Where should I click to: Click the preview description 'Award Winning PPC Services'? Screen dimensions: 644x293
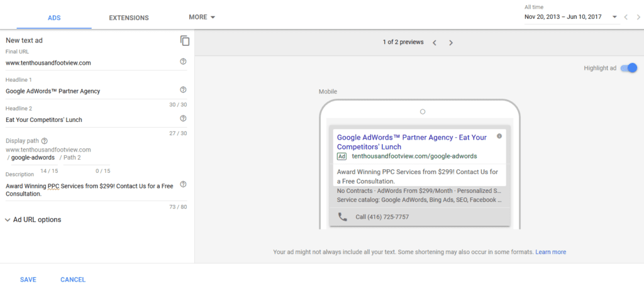tap(418, 176)
